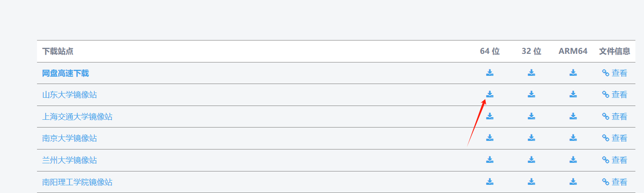This screenshot has width=644, height=193.
Task: Download 64-bit from 南京大学镜像站
Action: coord(490,138)
